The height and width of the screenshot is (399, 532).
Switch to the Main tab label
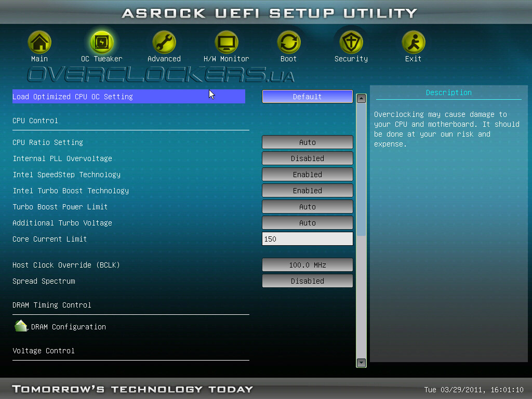39,59
